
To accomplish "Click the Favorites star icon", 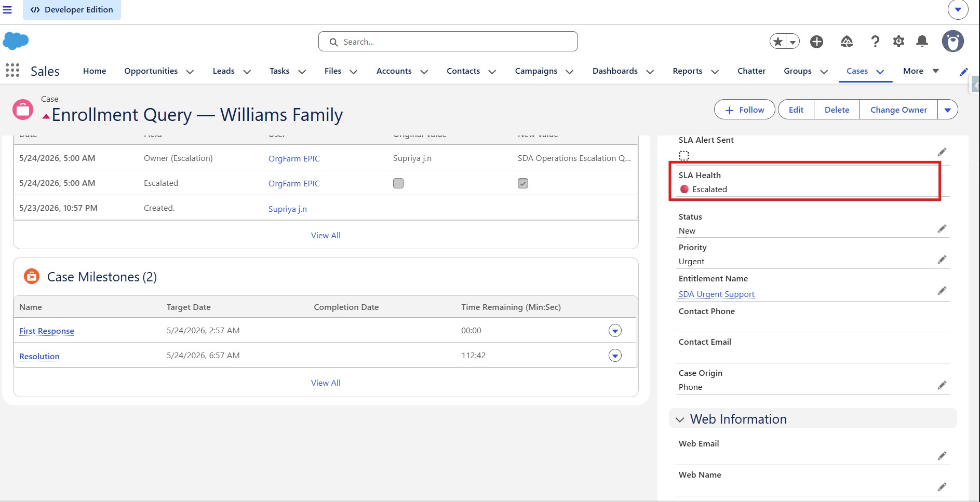I will 778,42.
